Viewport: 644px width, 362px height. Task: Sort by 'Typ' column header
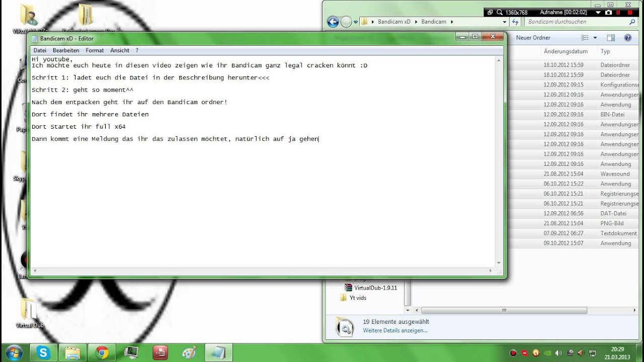[x=605, y=51]
